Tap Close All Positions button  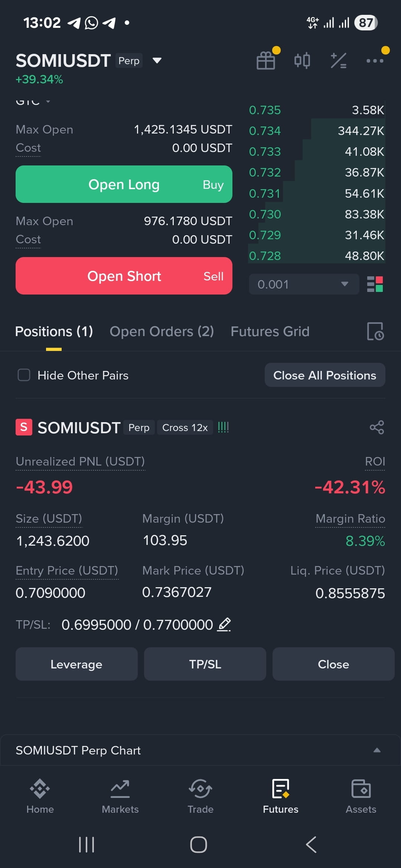click(x=325, y=375)
